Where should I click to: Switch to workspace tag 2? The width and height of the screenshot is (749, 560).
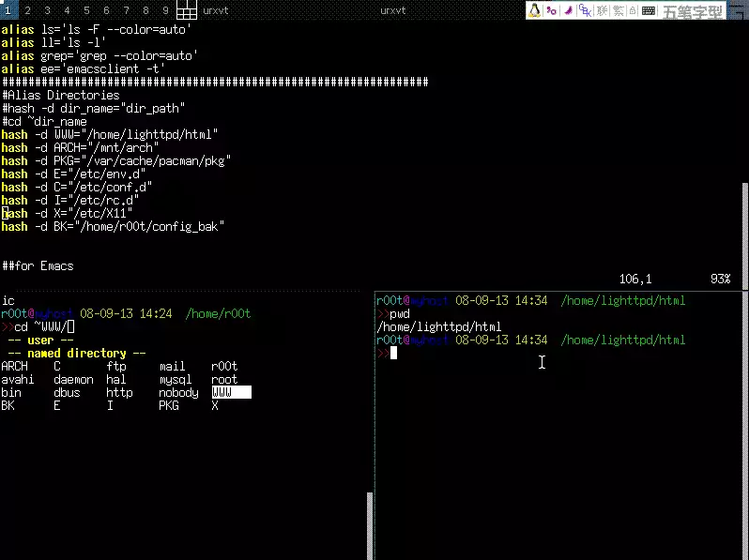28,10
